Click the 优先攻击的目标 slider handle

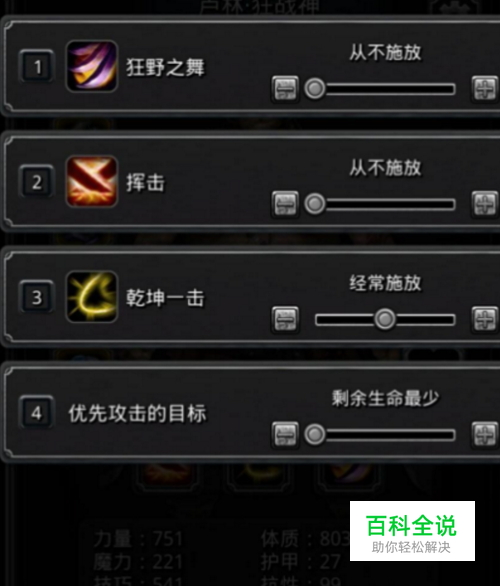tap(315, 435)
